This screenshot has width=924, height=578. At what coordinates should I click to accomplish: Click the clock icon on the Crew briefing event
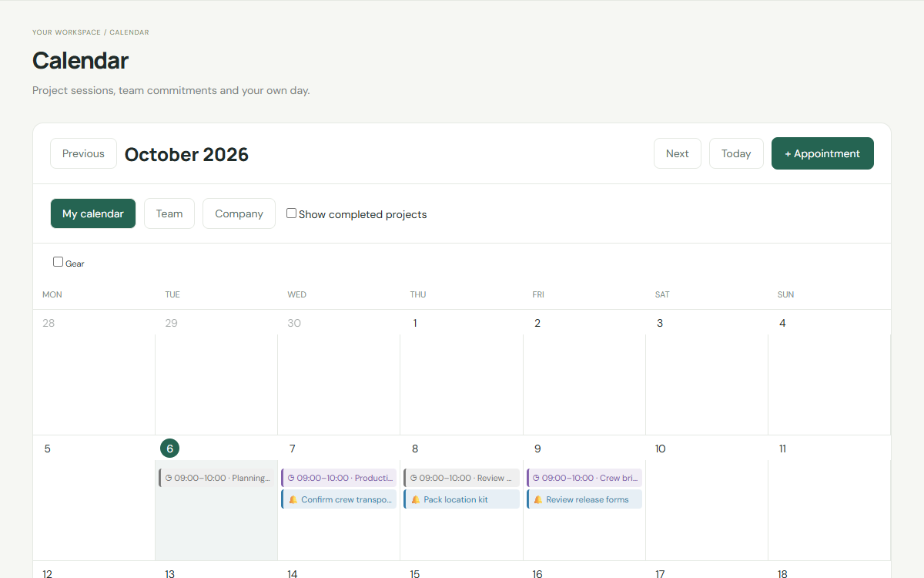point(537,478)
